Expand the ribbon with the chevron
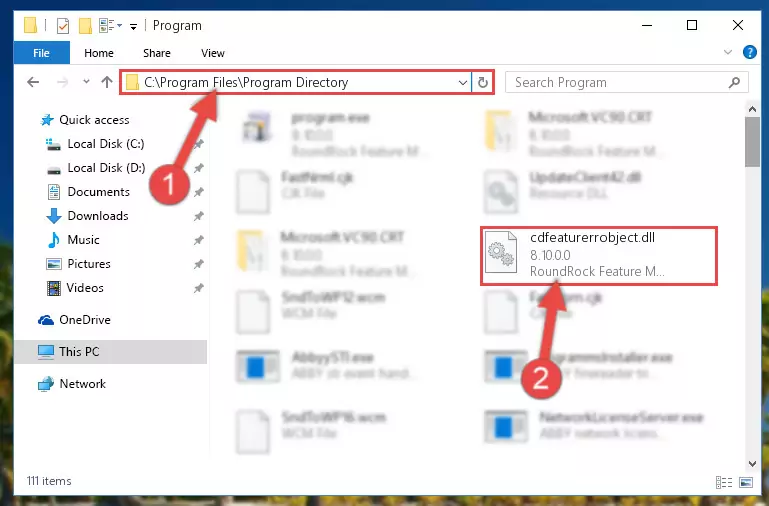Image resolution: width=769 pixels, height=506 pixels. tap(728, 52)
